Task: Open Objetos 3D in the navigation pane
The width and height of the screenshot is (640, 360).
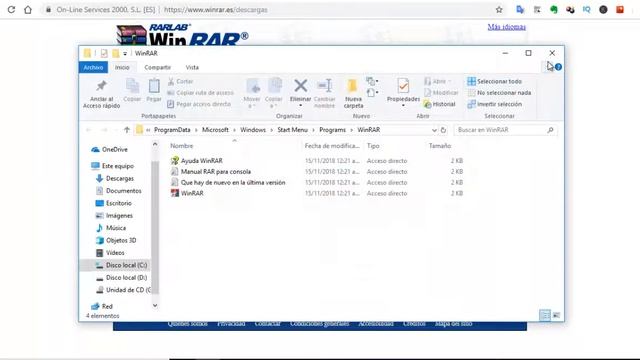Action: (116, 240)
